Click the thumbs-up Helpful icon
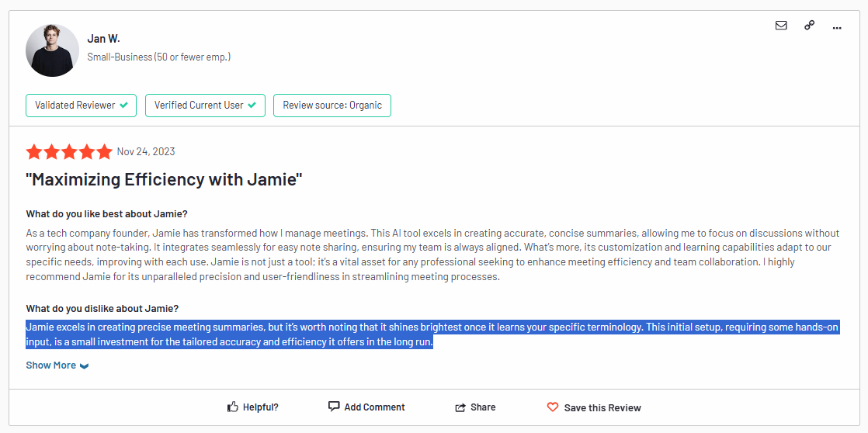Viewport: 868px width, 433px height. pyautogui.click(x=233, y=407)
